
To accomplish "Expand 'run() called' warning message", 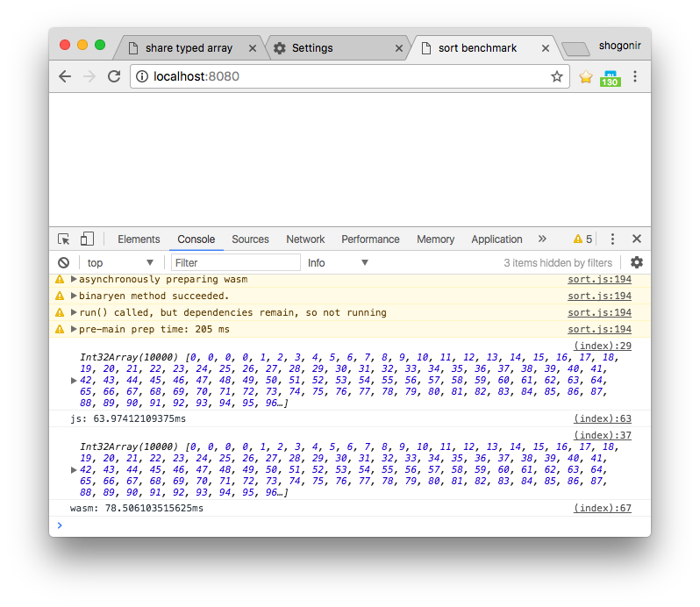I will coord(74,312).
